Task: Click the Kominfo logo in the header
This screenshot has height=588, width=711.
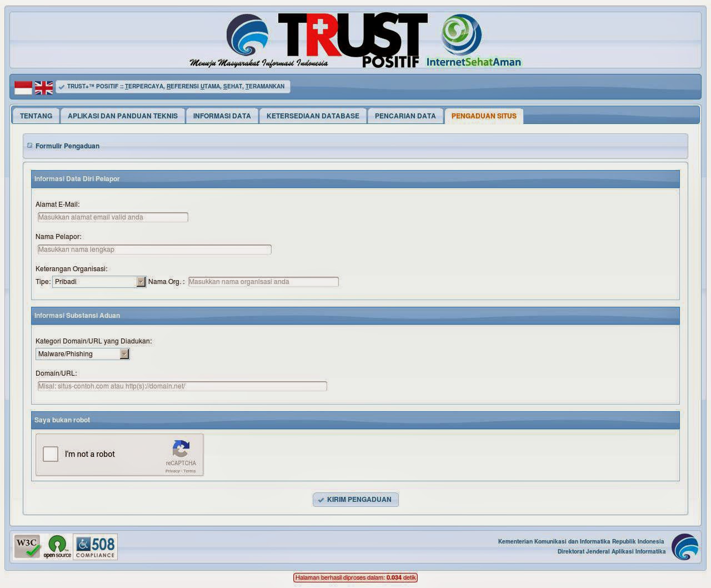Action: (x=247, y=34)
